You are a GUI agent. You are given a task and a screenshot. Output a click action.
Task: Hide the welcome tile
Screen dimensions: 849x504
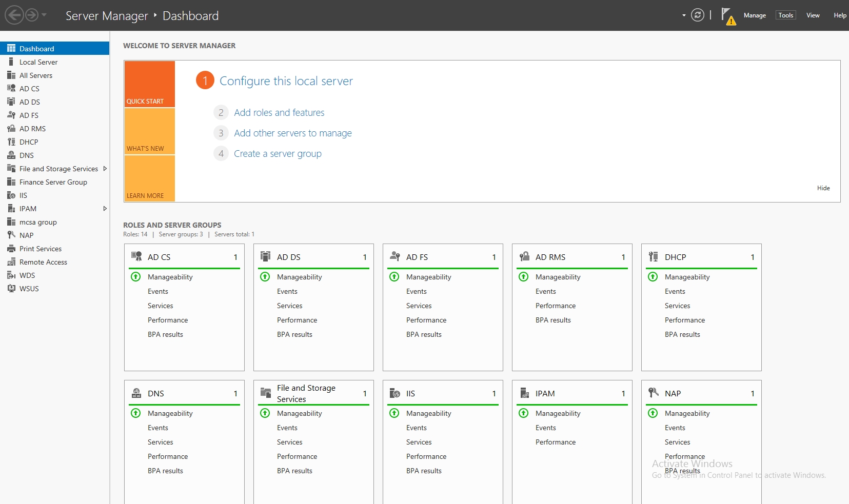point(823,188)
